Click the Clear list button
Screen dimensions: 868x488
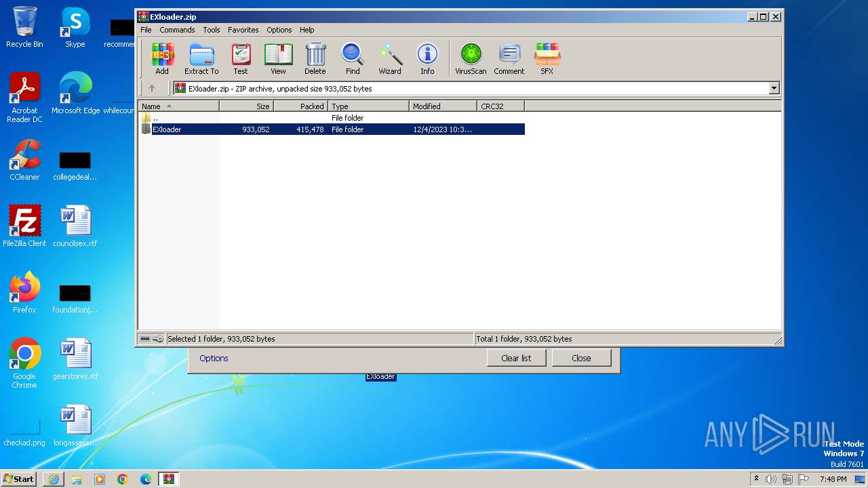click(x=516, y=358)
